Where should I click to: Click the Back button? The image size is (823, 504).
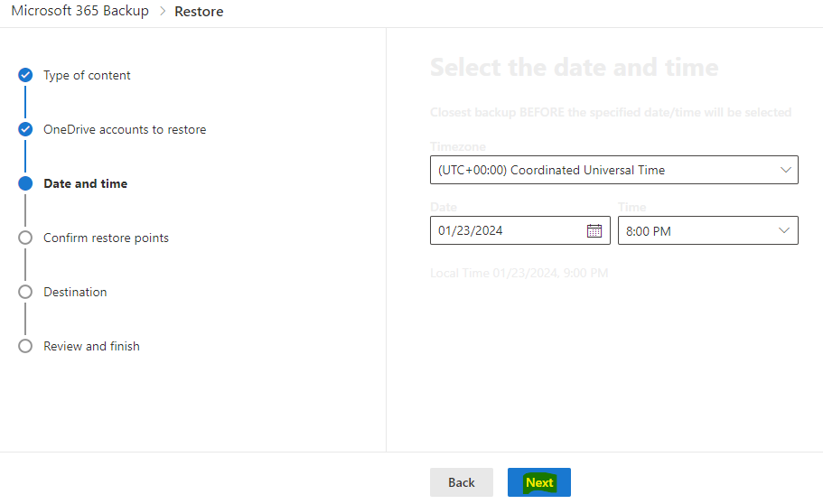(x=462, y=482)
